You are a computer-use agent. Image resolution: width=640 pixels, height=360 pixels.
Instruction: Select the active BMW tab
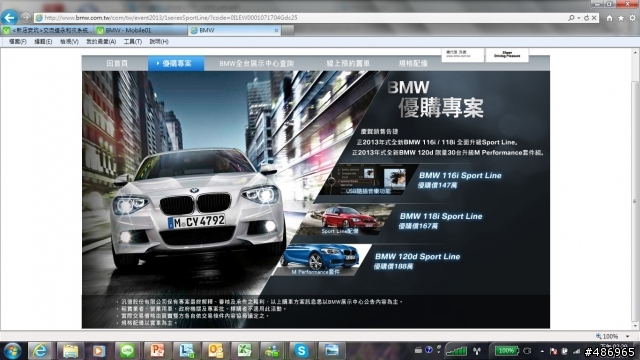(233, 30)
